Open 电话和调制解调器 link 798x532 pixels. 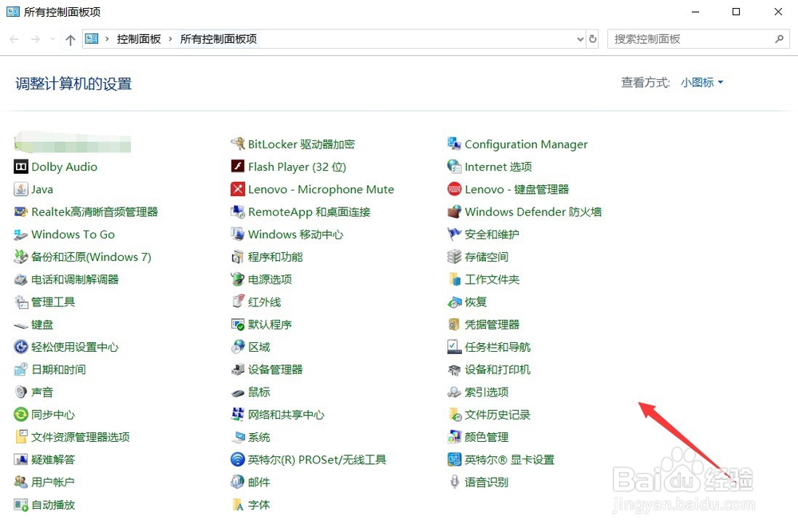75,279
